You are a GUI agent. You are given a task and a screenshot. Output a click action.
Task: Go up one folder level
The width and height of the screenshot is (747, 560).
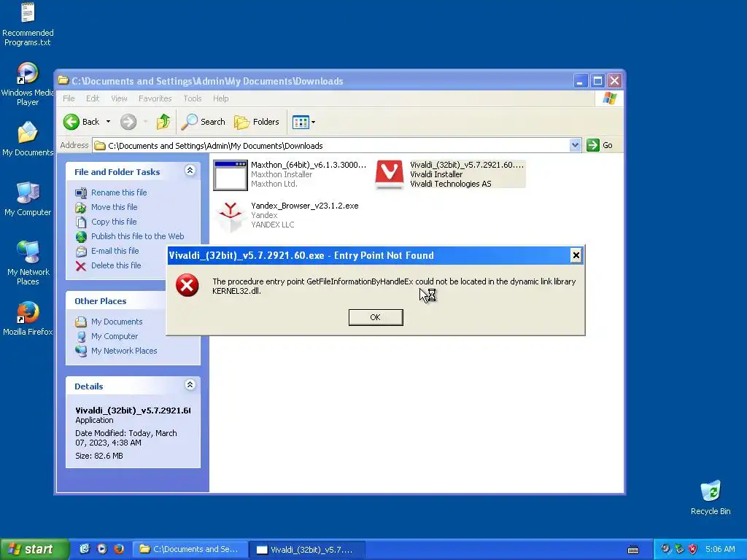tap(163, 122)
